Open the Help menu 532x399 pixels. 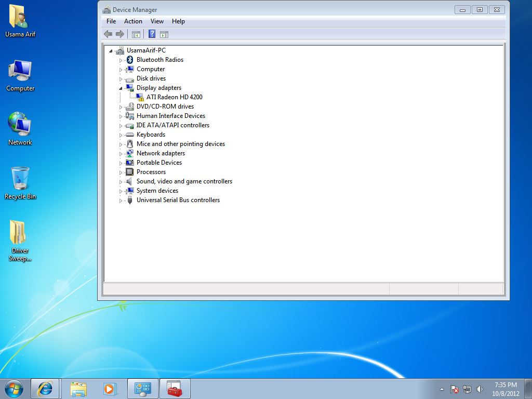tap(178, 21)
